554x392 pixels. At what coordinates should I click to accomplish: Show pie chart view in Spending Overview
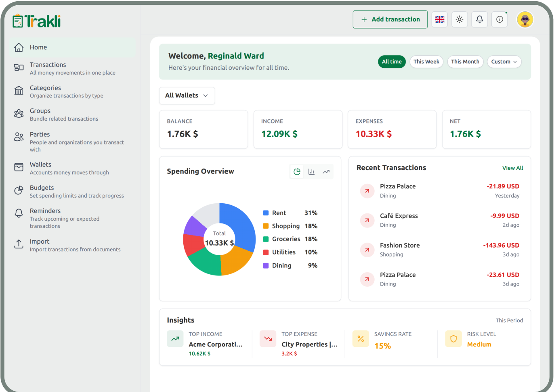click(297, 172)
